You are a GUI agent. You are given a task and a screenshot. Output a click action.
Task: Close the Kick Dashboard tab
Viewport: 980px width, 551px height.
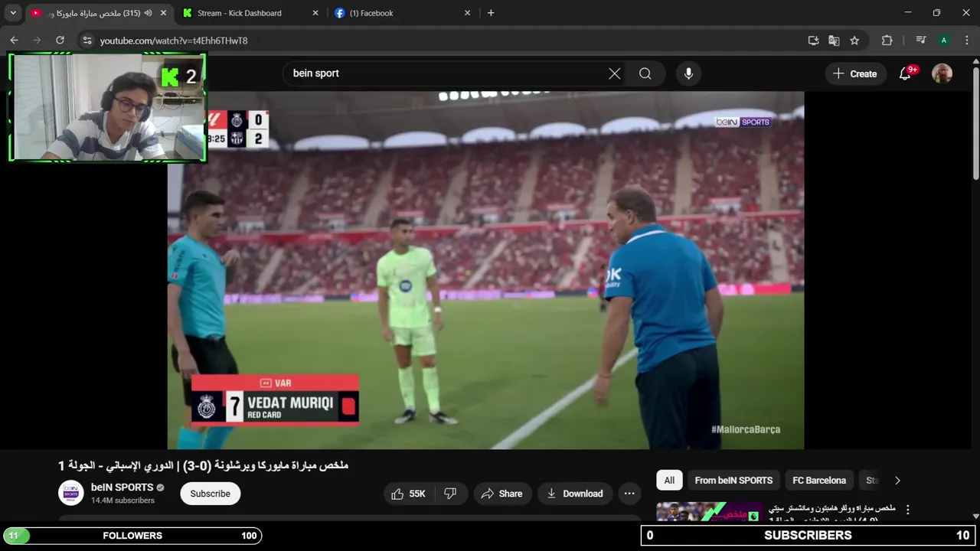coord(315,13)
